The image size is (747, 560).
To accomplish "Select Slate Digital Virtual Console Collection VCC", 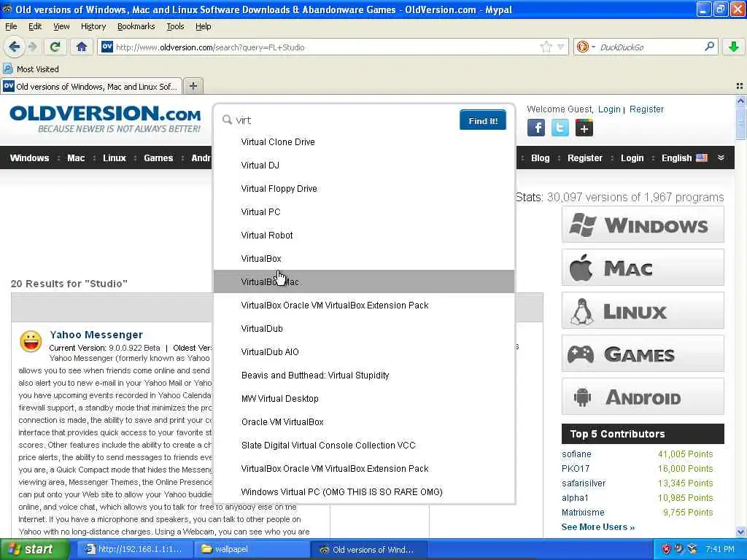I will (x=364, y=446).
